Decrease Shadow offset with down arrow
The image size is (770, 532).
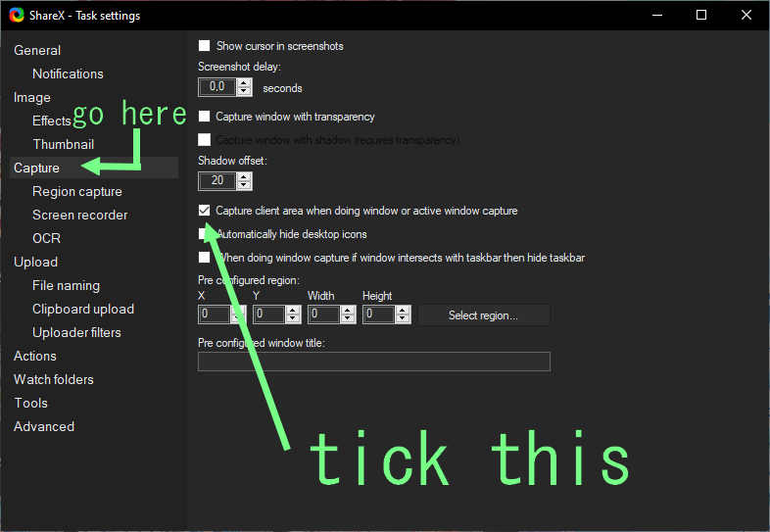pos(244,185)
